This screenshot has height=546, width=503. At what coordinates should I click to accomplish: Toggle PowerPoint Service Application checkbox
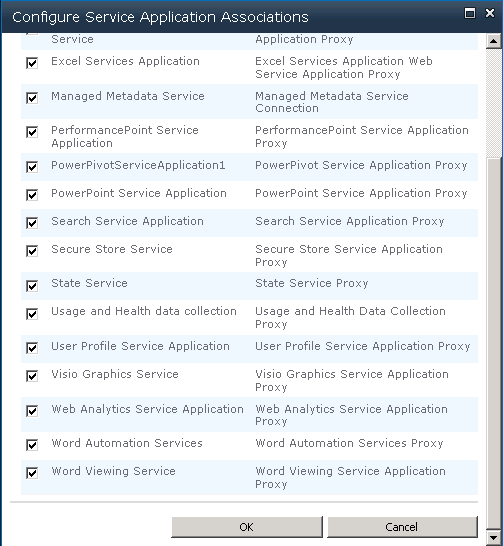click(x=32, y=195)
